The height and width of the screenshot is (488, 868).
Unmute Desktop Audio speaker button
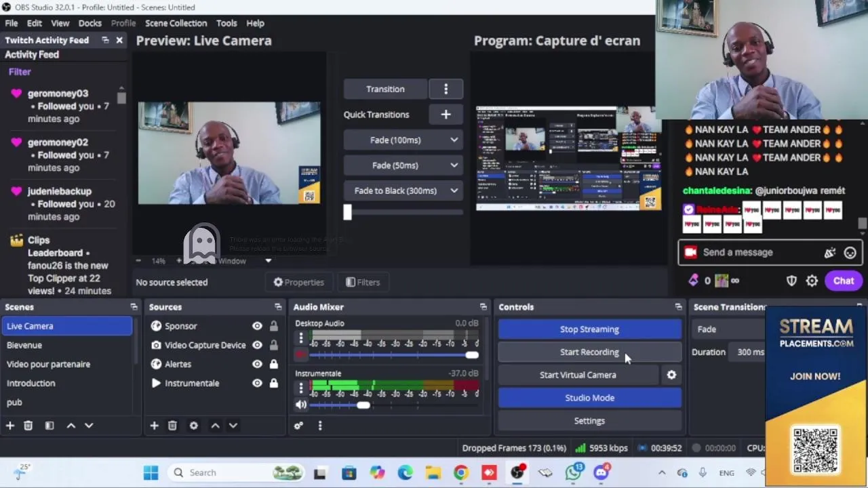pyautogui.click(x=301, y=354)
